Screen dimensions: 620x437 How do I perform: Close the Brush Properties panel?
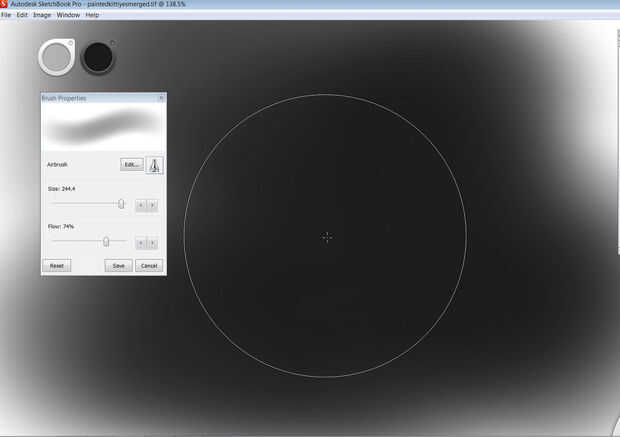[x=161, y=98]
